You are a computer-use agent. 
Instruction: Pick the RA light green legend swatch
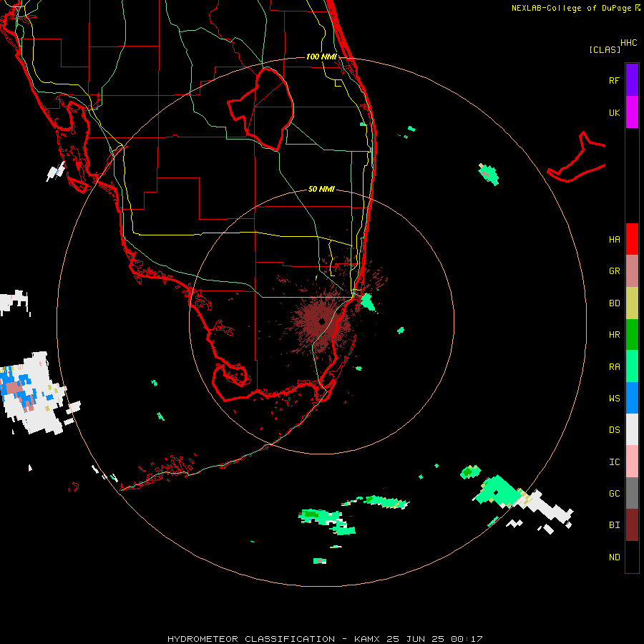click(632, 366)
